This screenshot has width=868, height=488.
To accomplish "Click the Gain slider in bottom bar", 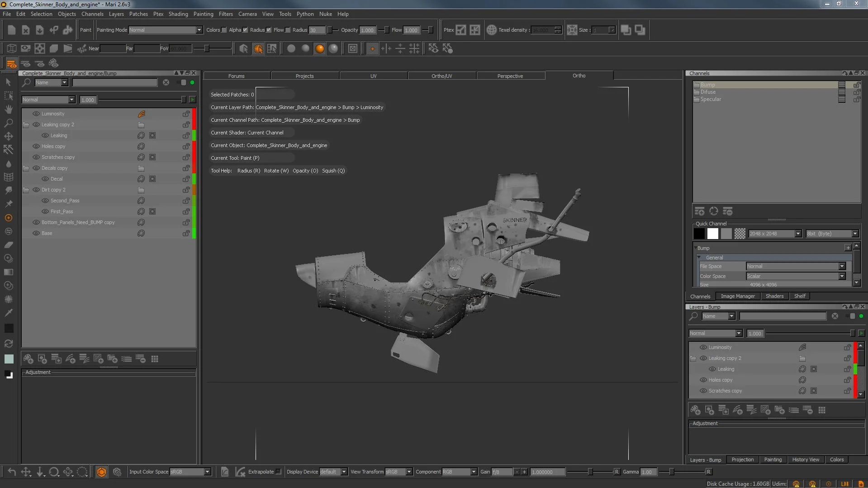I will point(590,472).
